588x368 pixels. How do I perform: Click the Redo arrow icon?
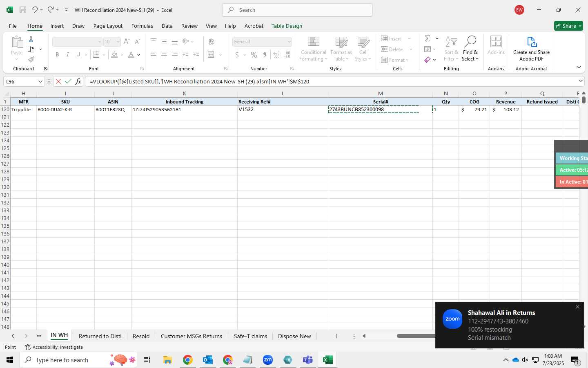coord(50,10)
